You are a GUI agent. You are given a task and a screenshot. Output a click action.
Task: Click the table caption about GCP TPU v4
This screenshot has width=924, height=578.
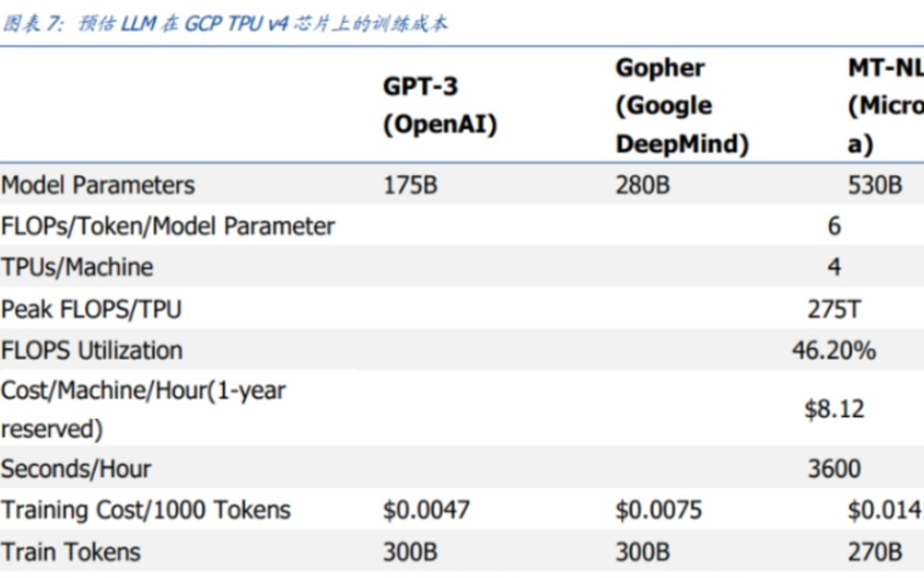pyautogui.click(x=224, y=24)
